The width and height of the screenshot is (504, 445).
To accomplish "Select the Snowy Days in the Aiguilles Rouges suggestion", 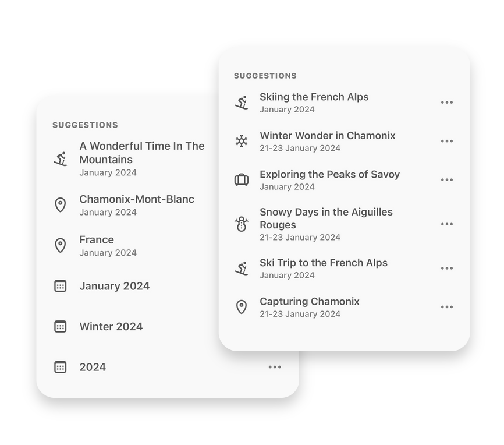I will [326, 218].
